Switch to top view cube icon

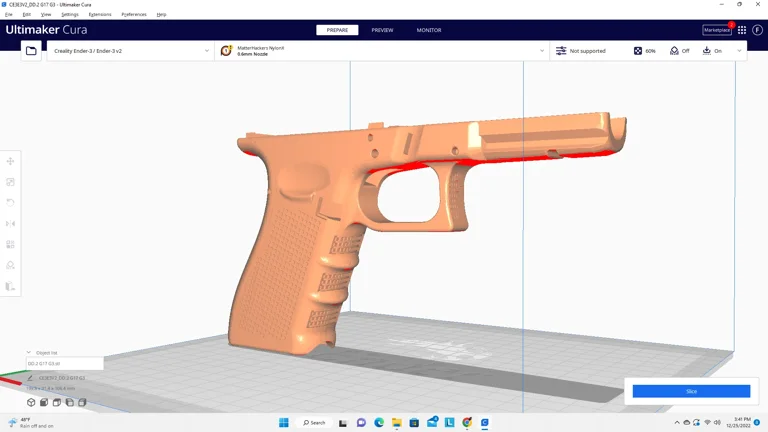(57, 402)
